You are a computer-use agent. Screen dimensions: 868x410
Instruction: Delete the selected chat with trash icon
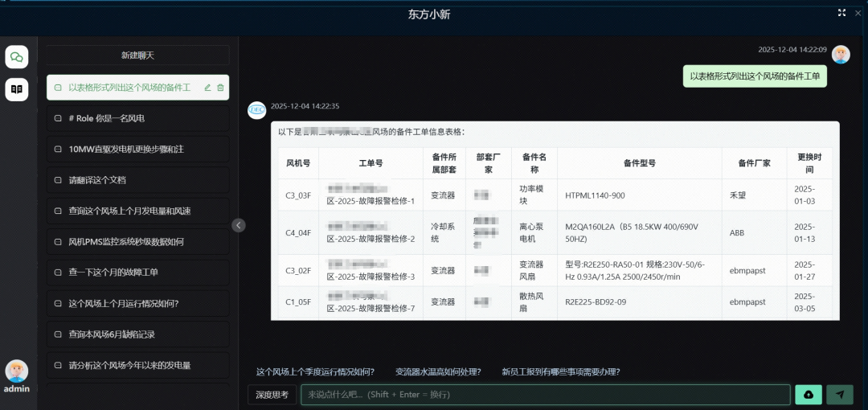pyautogui.click(x=221, y=88)
